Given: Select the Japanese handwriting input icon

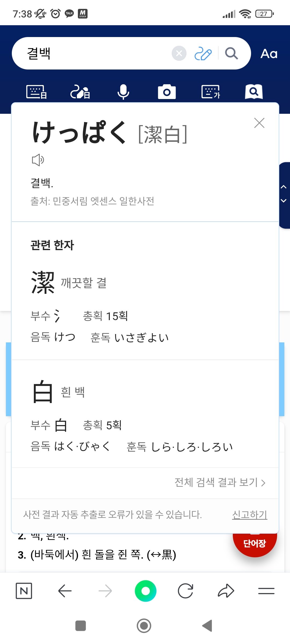Looking at the screenshot, I should click(x=80, y=92).
